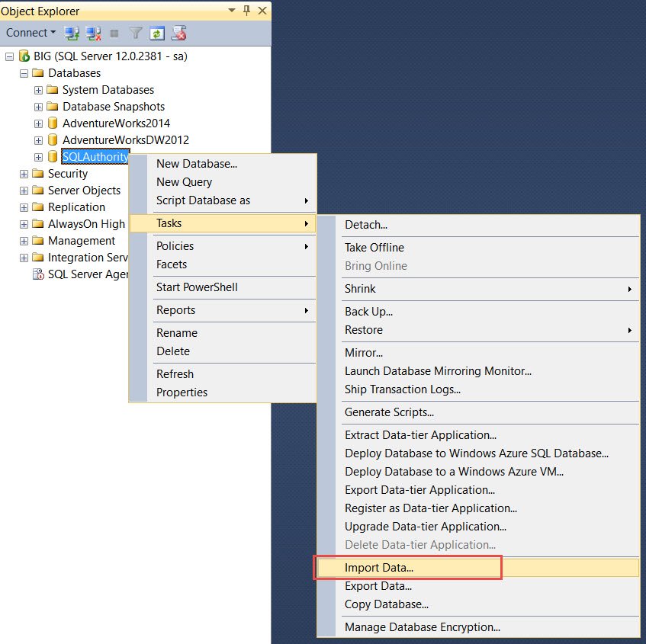Select Export Data... in Tasks submenu
This screenshot has width=646, height=644.
[478, 585]
